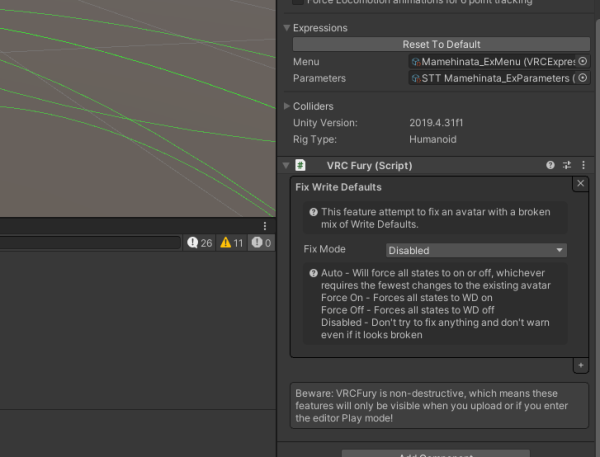Toggle console info messages filter showing 26

[x=199, y=243]
